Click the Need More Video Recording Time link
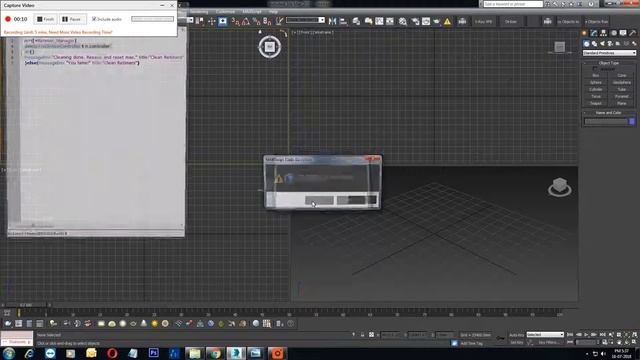This screenshot has width=640, height=360. [80, 32]
